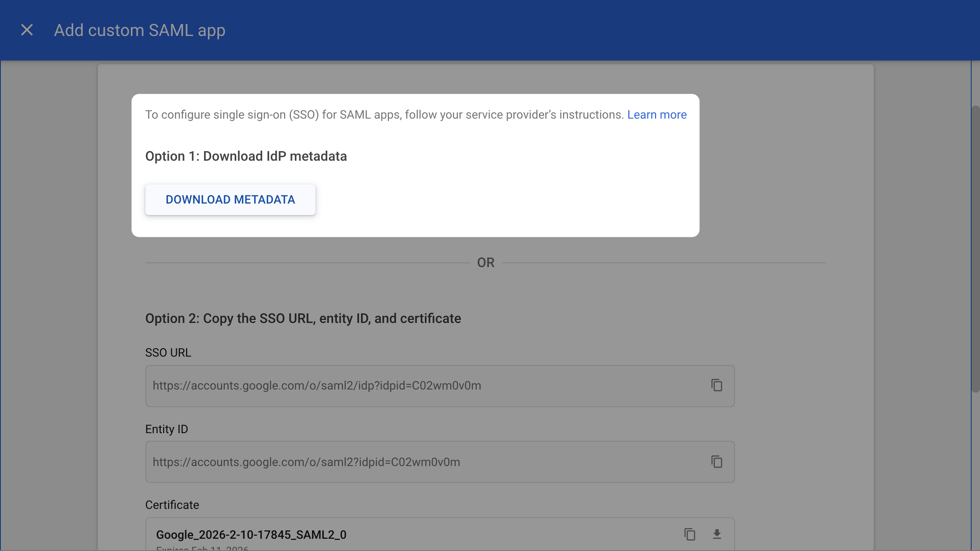Open the Learn more link
980x551 pixels.
pyautogui.click(x=657, y=115)
